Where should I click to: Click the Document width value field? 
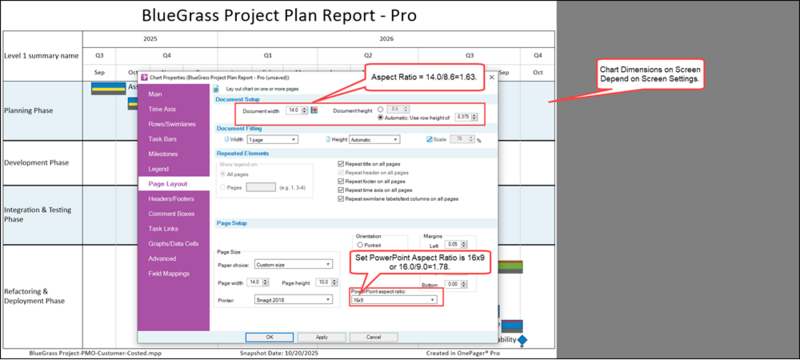(294, 110)
